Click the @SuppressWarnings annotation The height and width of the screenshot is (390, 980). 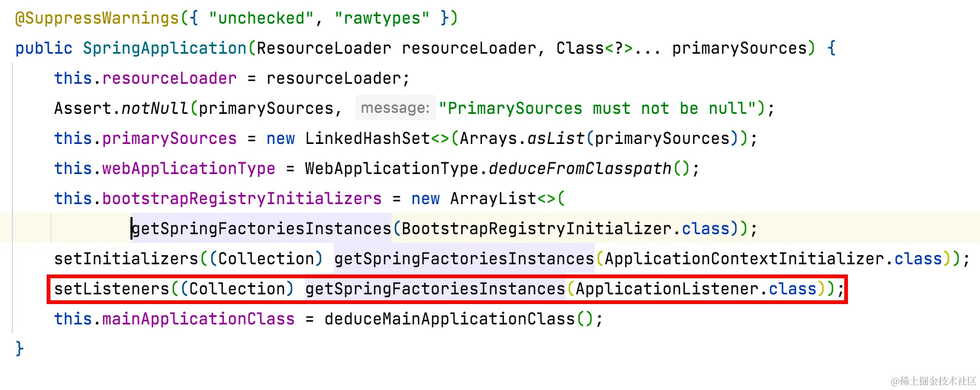point(97,18)
